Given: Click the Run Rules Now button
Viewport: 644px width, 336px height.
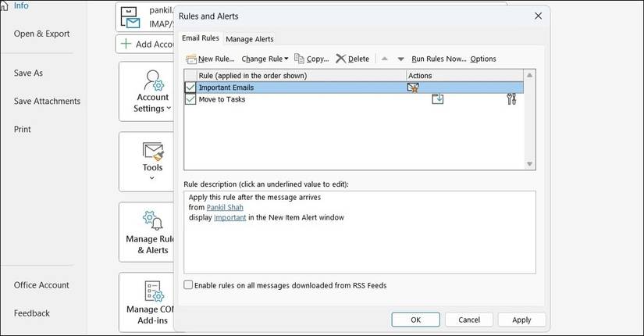Looking at the screenshot, I should pos(438,59).
